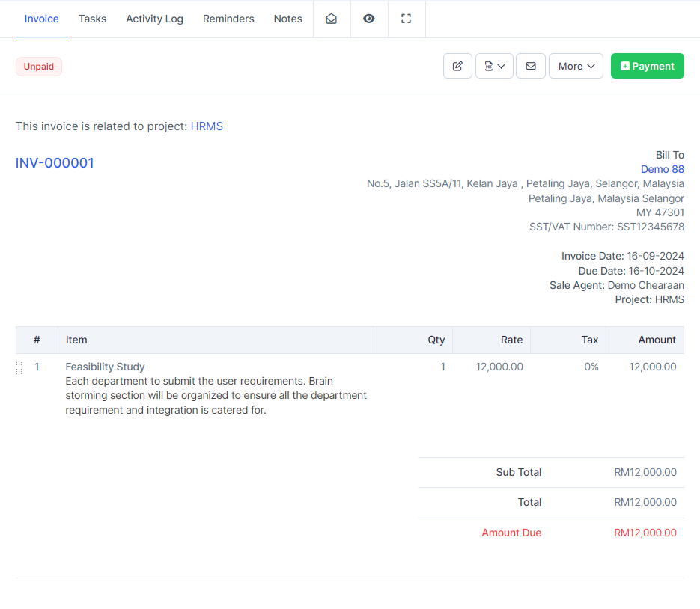The height and width of the screenshot is (609, 700).
Task: Open the More actions dropdown
Action: [576, 66]
